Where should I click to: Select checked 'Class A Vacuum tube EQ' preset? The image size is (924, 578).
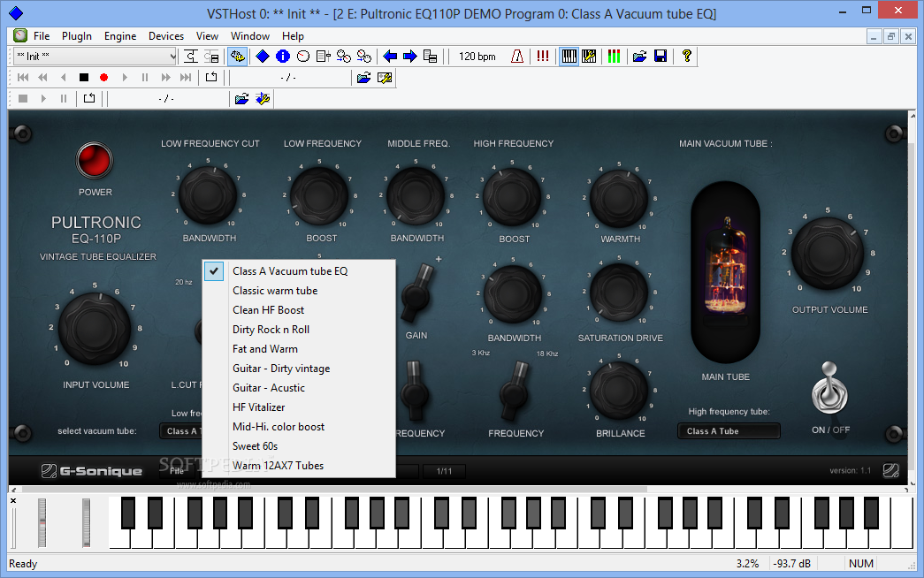pos(299,271)
